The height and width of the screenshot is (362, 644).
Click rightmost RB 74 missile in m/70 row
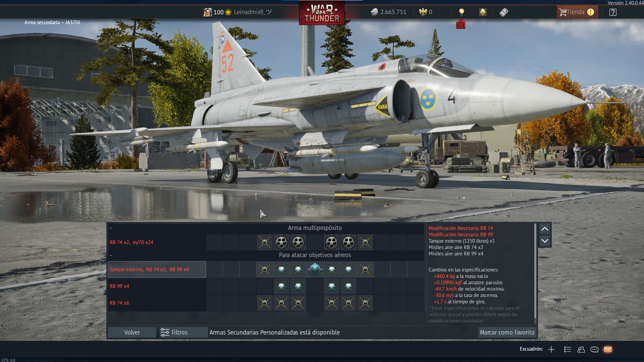click(x=365, y=242)
